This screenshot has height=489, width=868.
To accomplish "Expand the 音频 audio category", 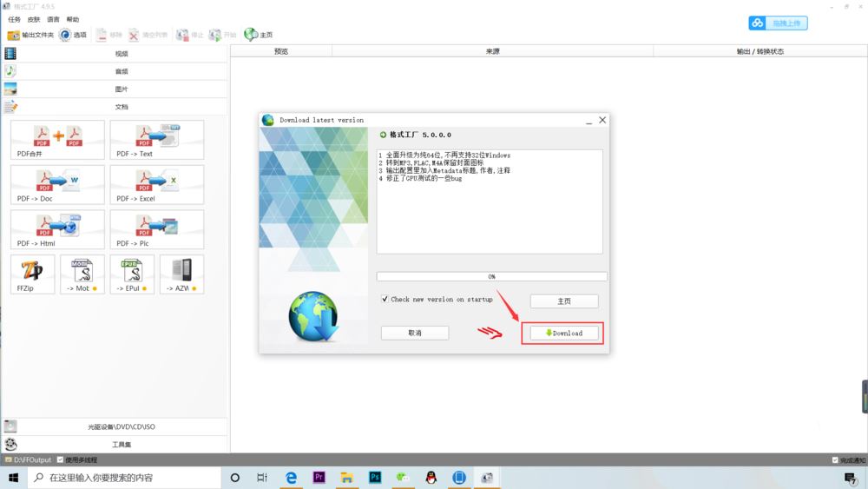I will click(x=115, y=71).
